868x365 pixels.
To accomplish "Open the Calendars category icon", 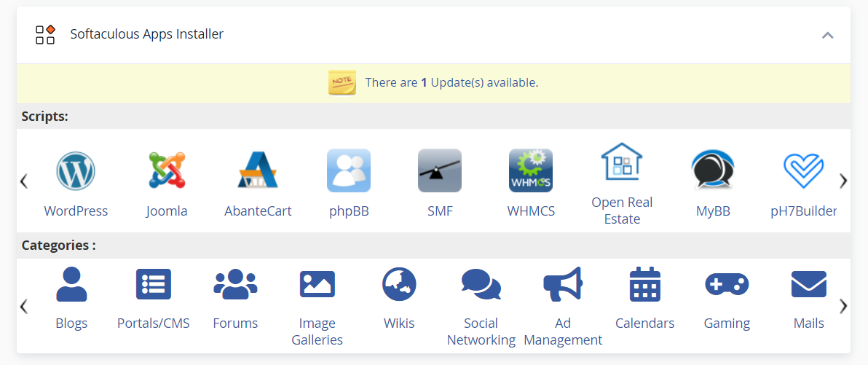I will (645, 284).
